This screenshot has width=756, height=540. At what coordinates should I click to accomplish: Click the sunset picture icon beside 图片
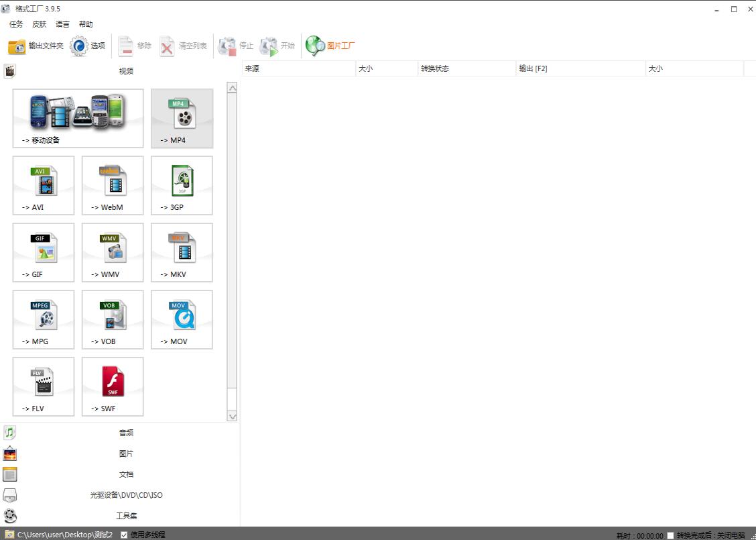tap(9, 453)
